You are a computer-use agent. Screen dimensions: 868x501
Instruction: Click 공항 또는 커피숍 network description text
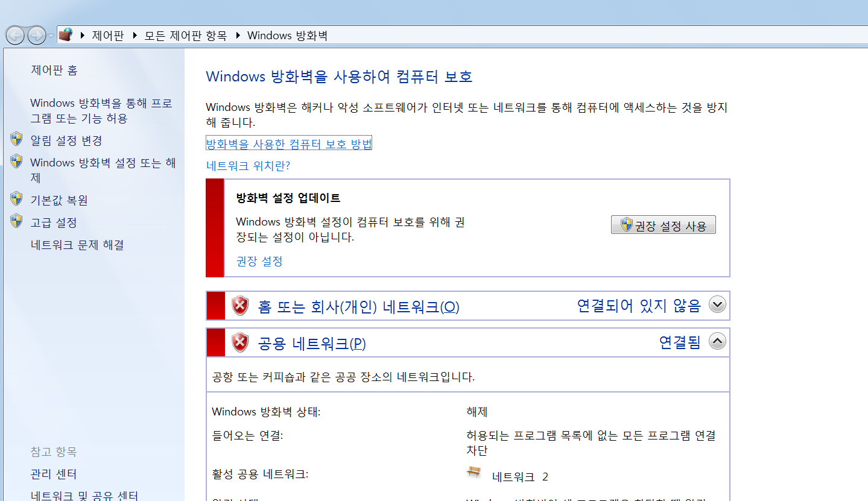pyautogui.click(x=344, y=377)
